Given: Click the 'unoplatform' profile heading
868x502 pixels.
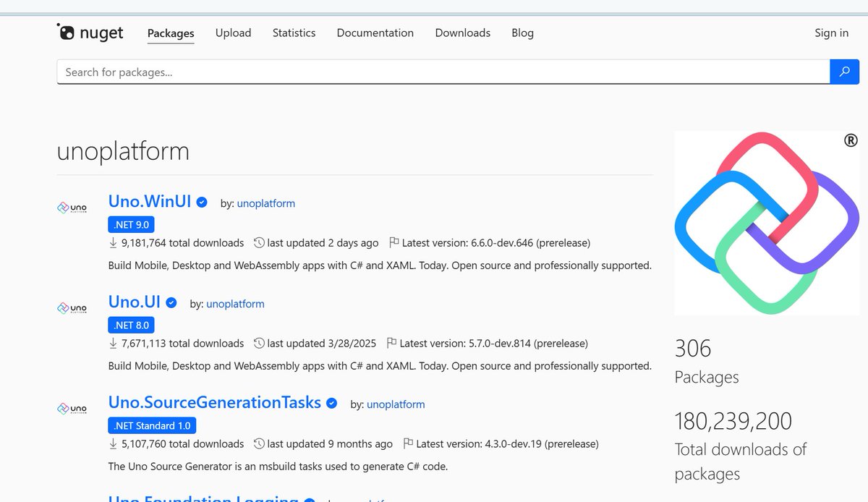Looking at the screenshot, I should click(123, 151).
